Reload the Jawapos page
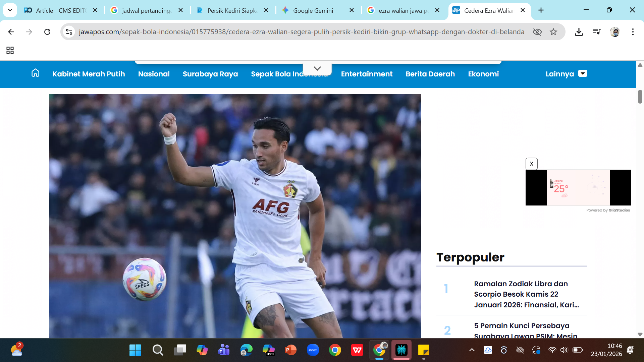The width and height of the screenshot is (644, 362). click(47, 32)
